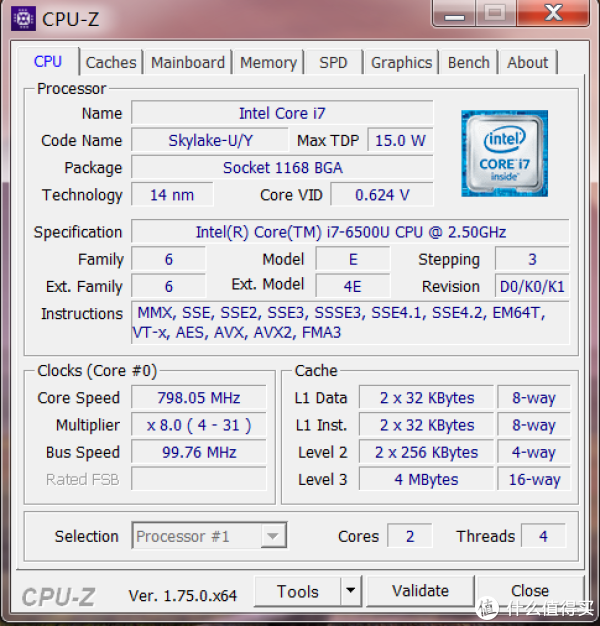Viewport: 600px width, 626px height.
Task: Click the empty Rated FSB field
Action: [x=199, y=479]
